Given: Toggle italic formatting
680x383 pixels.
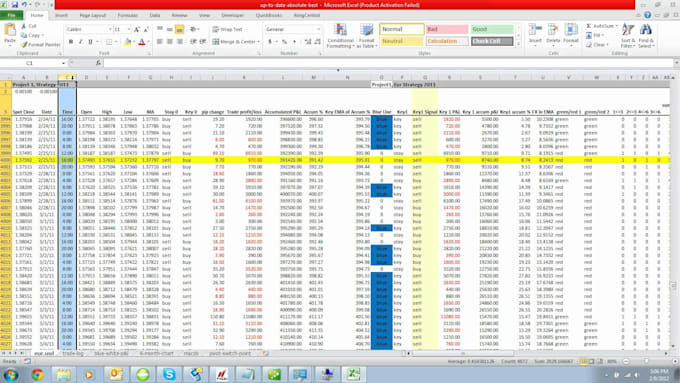Looking at the screenshot, I should click(x=80, y=42).
